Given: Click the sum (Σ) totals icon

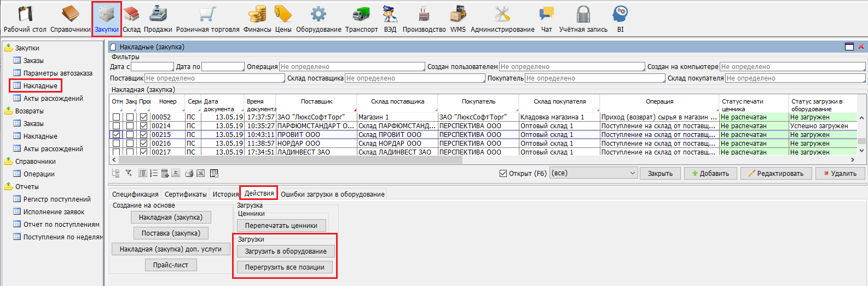Looking at the screenshot, I should click(176, 173).
